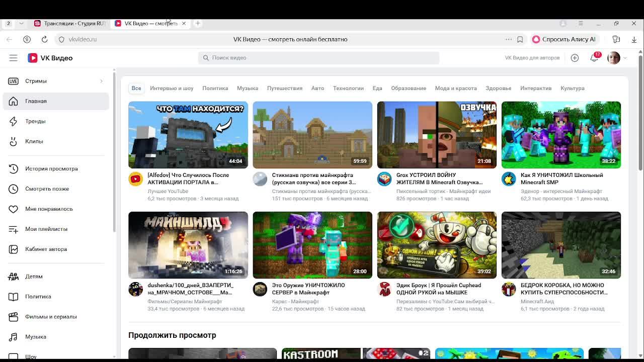Open browser downloads icon
The height and width of the screenshot is (362, 644).
coord(634,39)
